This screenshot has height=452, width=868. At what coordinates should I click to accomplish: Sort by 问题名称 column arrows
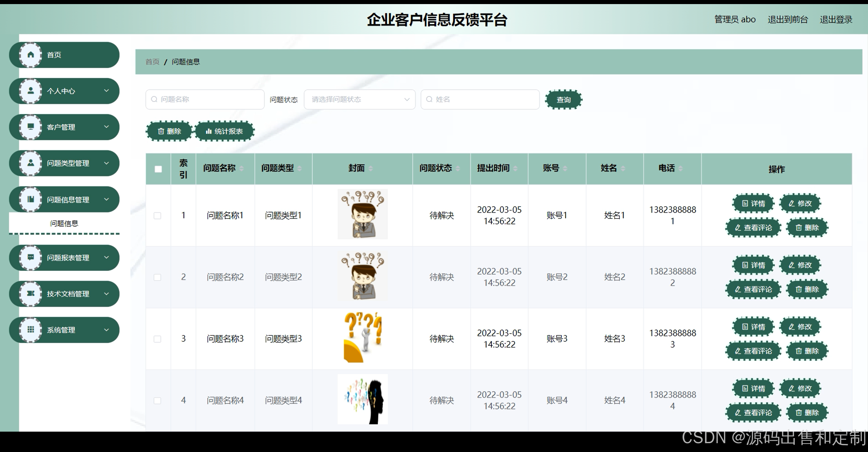[241, 168]
